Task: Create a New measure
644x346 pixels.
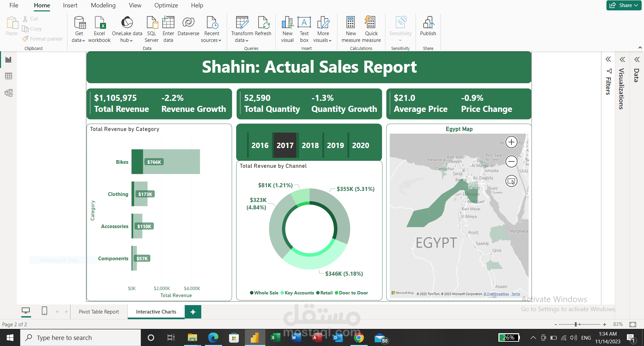Action: click(351, 28)
